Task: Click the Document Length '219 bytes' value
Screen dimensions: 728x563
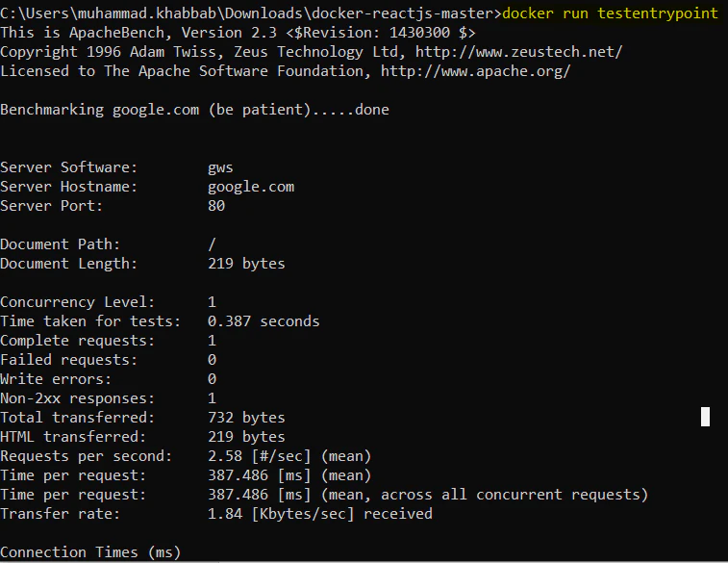Action: [246, 264]
